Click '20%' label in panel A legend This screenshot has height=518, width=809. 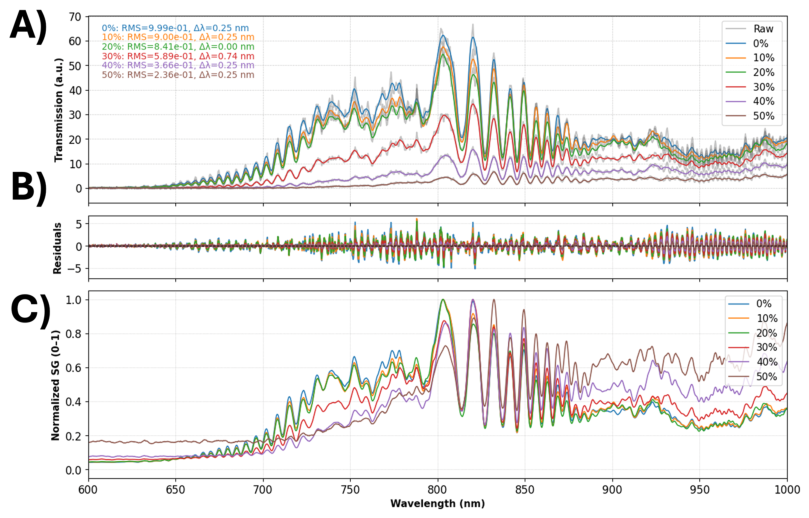tap(764, 72)
